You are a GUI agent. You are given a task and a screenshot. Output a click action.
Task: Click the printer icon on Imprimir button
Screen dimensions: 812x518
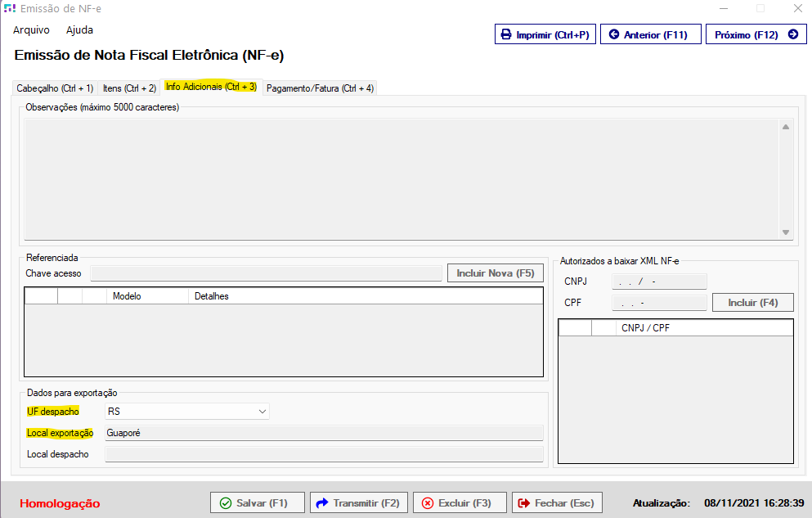click(506, 35)
